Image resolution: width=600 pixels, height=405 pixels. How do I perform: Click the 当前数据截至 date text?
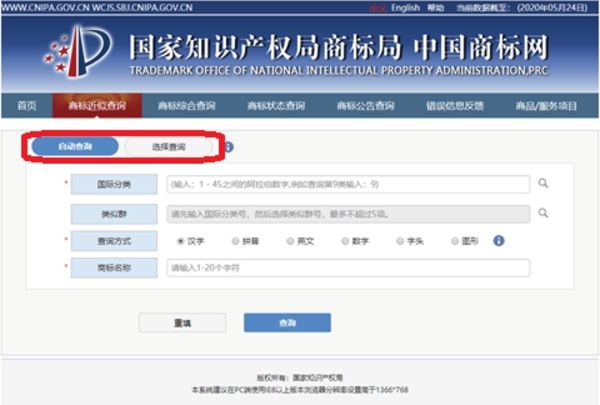tap(522, 8)
